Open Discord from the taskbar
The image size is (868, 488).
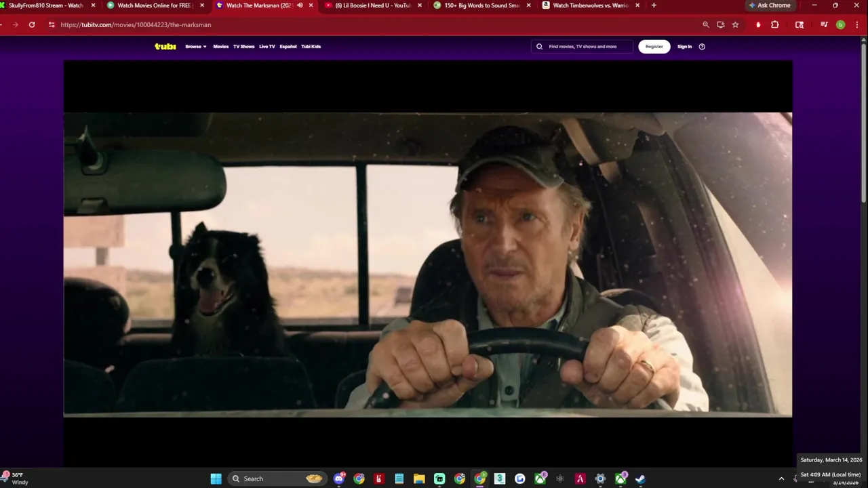point(339,479)
